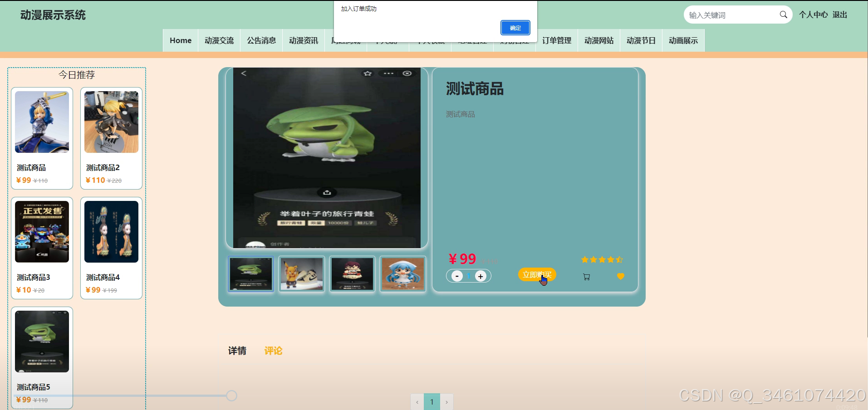Select the dark figurine thumbnail
868x410 pixels.
(x=352, y=274)
